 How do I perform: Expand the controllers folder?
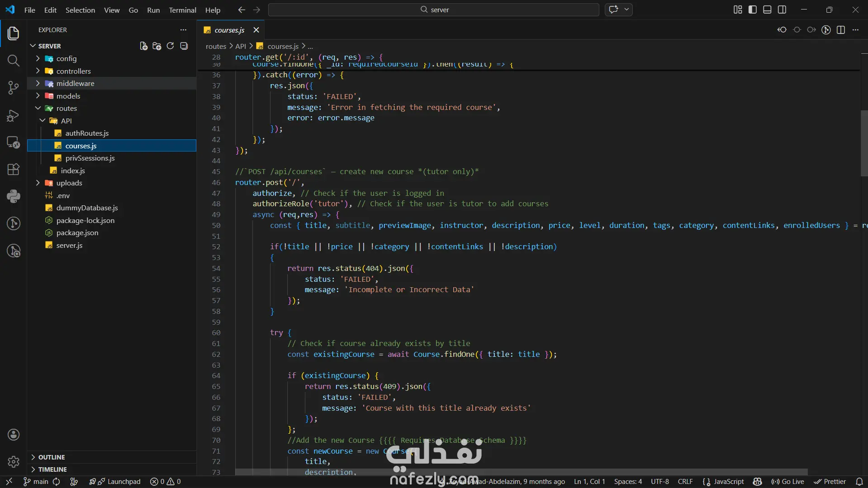point(112,71)
